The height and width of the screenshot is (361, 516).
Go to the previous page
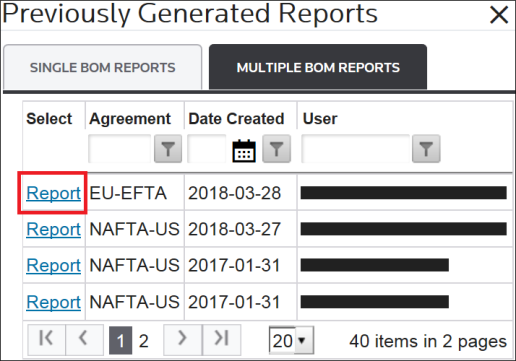pyautogui.click(x=84, y=340)
